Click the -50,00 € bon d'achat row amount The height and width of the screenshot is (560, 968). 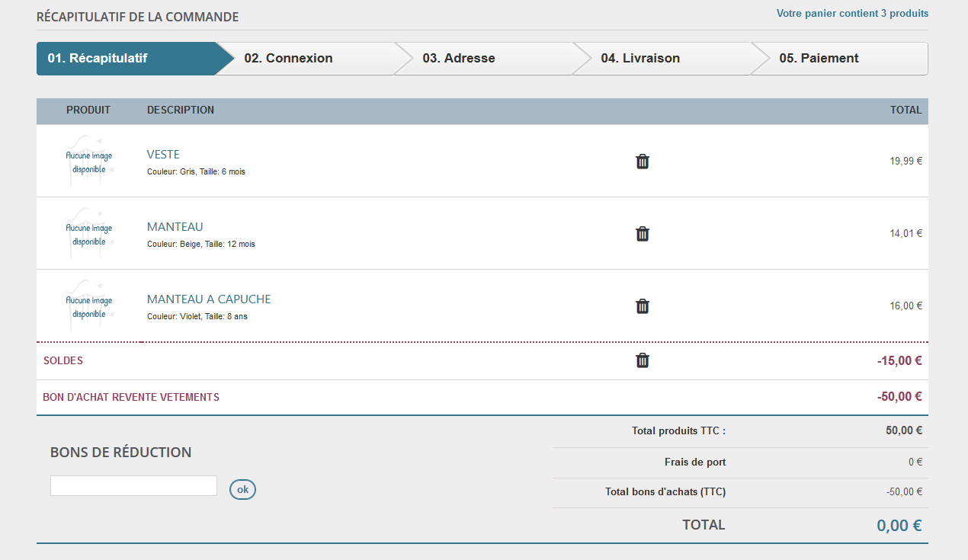point(899,396)
